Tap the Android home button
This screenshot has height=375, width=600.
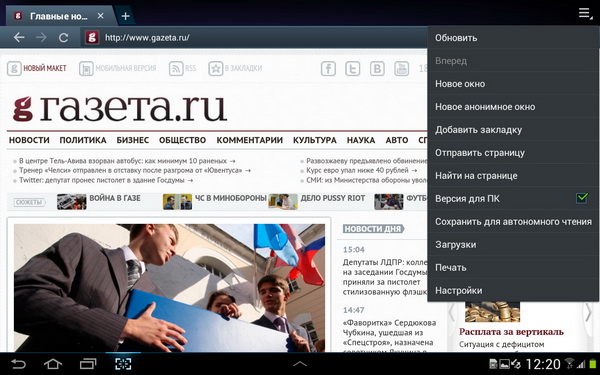click(x=53, y=364)
